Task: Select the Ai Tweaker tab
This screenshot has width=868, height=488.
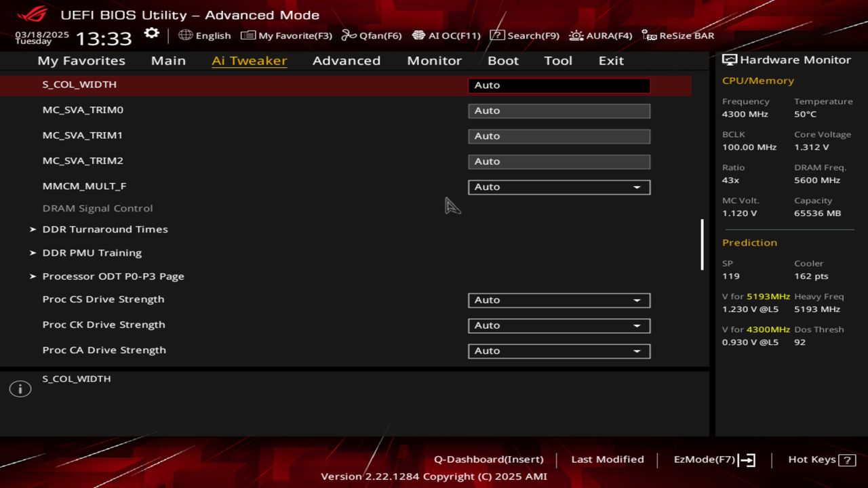Action: click(250, 60)
